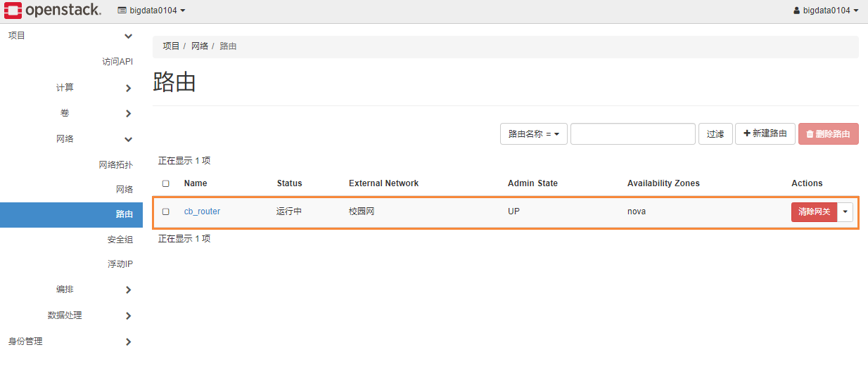Click the 过滤 button
The image size is (868, 378).
(x=715, y=134)
